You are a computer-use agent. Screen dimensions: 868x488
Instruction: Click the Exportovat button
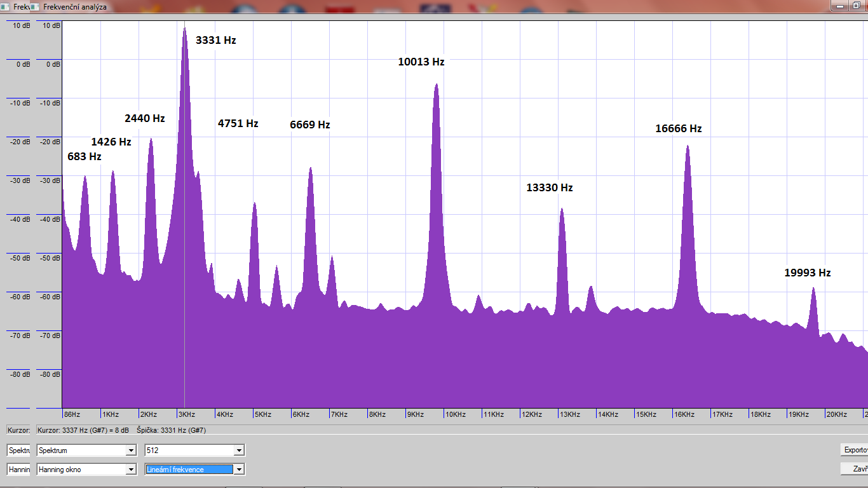point(854,450)
